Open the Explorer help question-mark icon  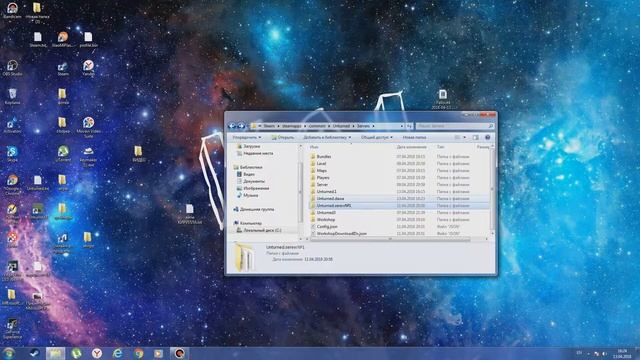(x=487, y=138)
